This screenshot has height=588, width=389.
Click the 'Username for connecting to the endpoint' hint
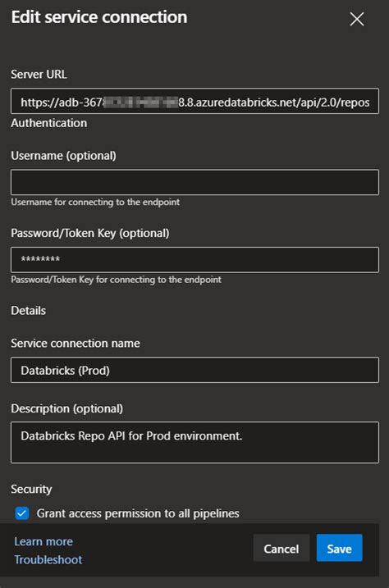coord(95,202)
